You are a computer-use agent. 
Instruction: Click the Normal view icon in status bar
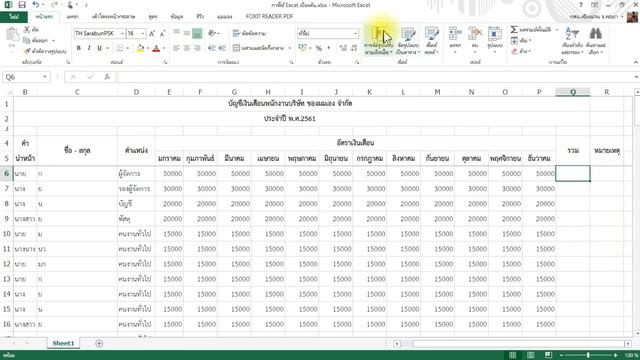point(513,355)
